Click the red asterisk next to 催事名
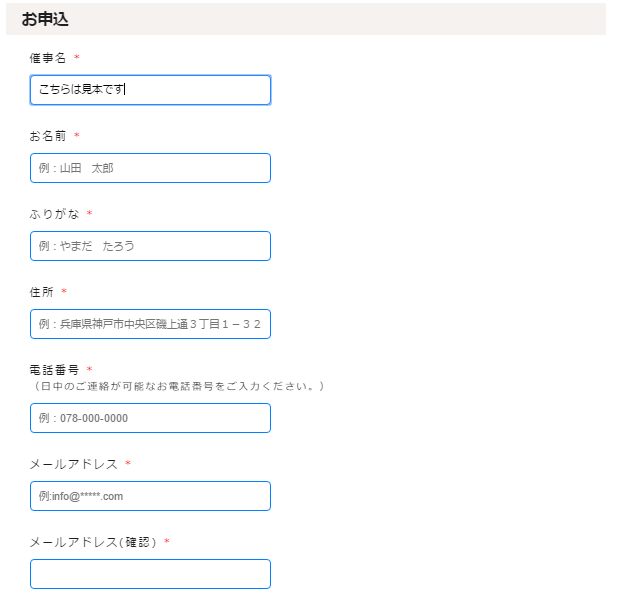This screenshot has height=614, width=622. (77, 58)
